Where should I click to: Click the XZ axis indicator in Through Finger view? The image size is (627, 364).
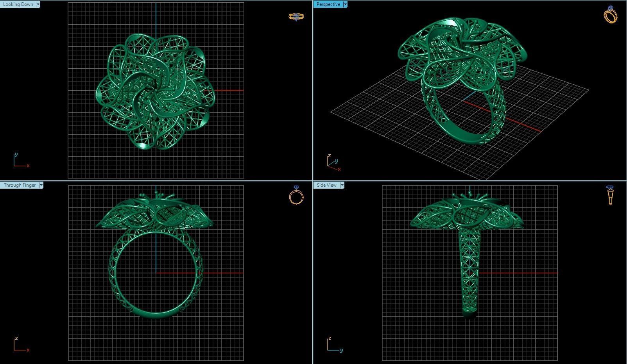pos(21,344)
